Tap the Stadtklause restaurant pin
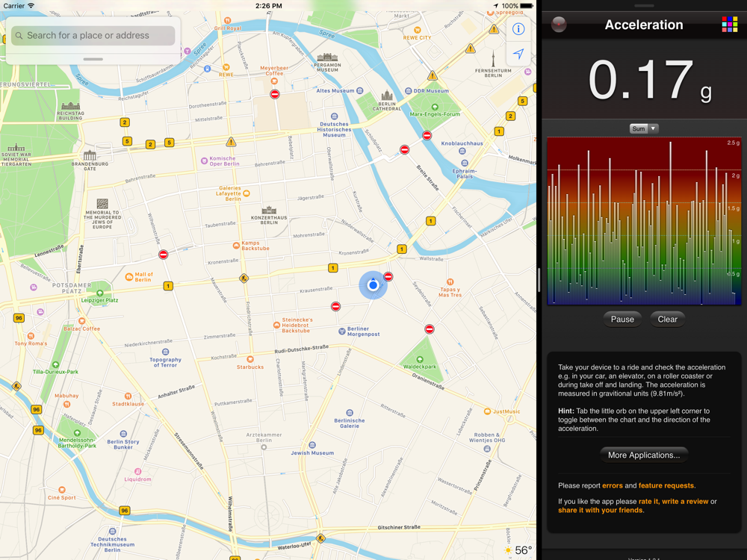Screen dimensions: 747x560 [x=128, y=396]
